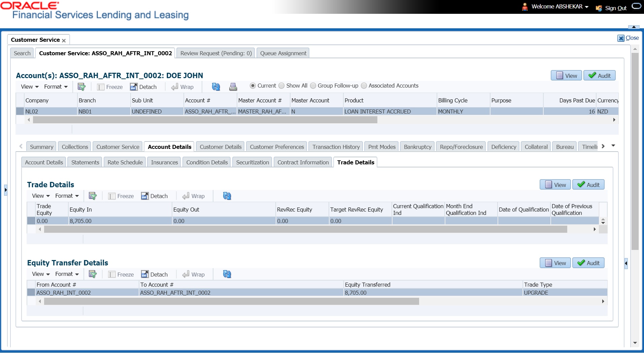Click the Trade Details horizontal scrollbar

(x=305, y=229)
